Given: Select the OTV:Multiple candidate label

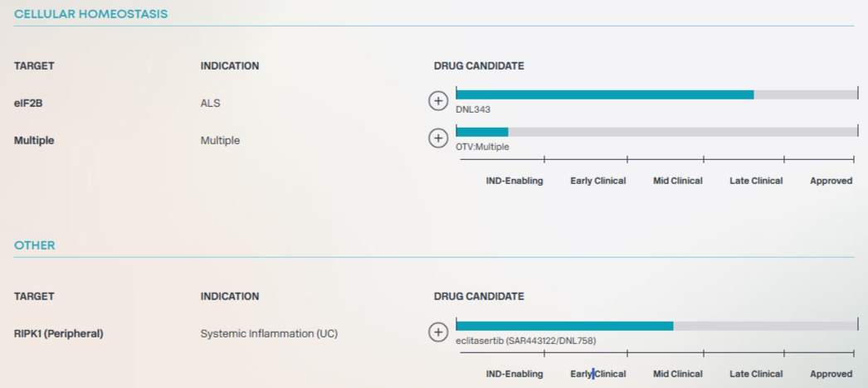Looking at the screenshot, I should coord(482,147).
